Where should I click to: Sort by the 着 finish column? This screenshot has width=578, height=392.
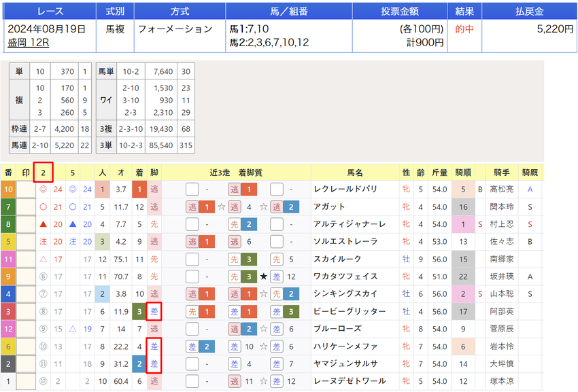[139, 173]
